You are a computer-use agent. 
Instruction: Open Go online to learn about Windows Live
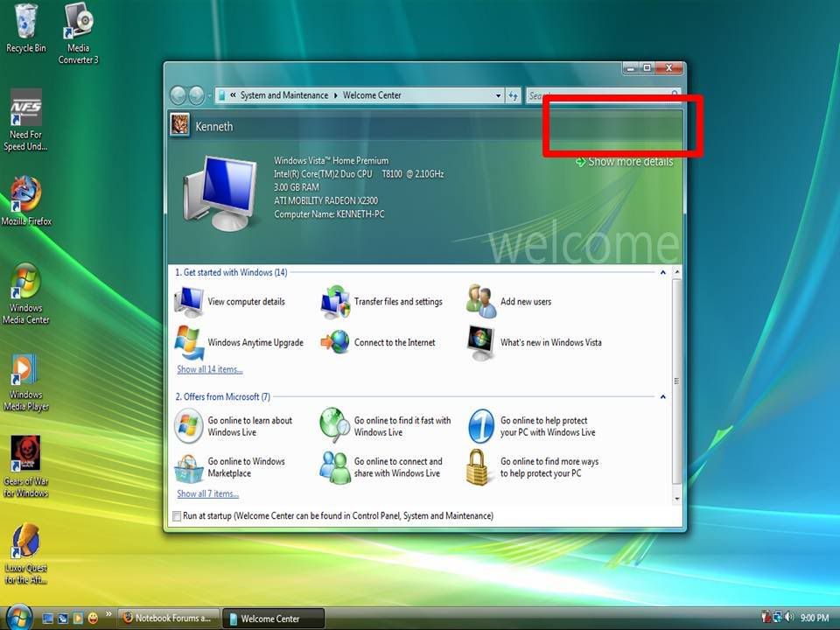(x=234, y=426)
